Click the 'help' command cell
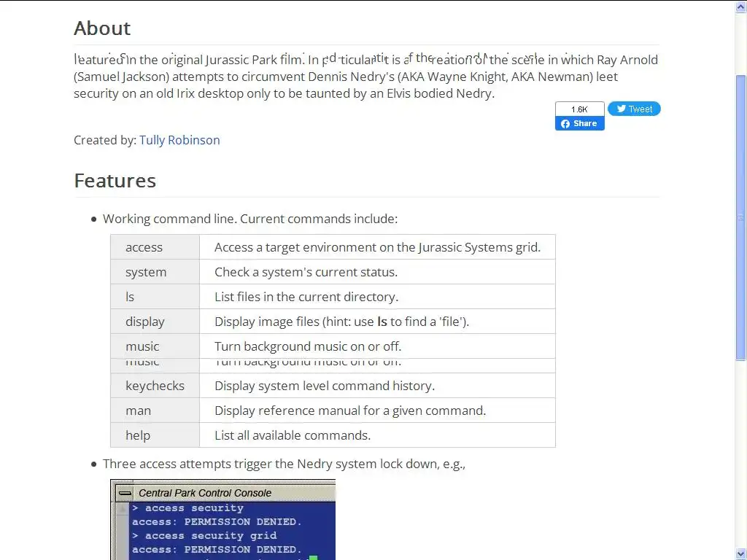Viewport: 747px width, 560px height. pos(155,435)
